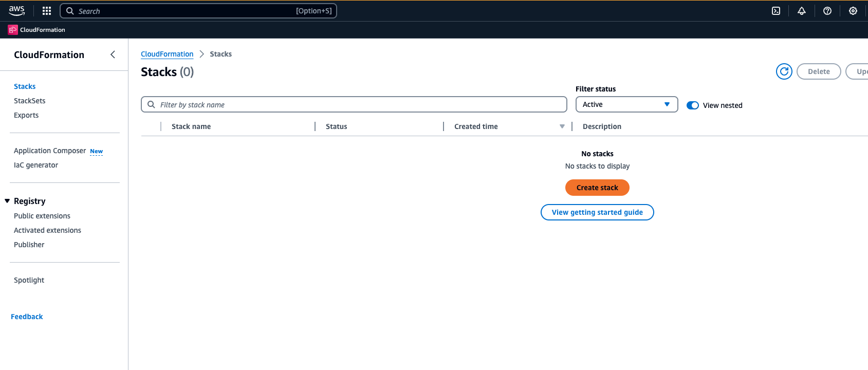Click the Delete button
868x370 pixels.
819,71
